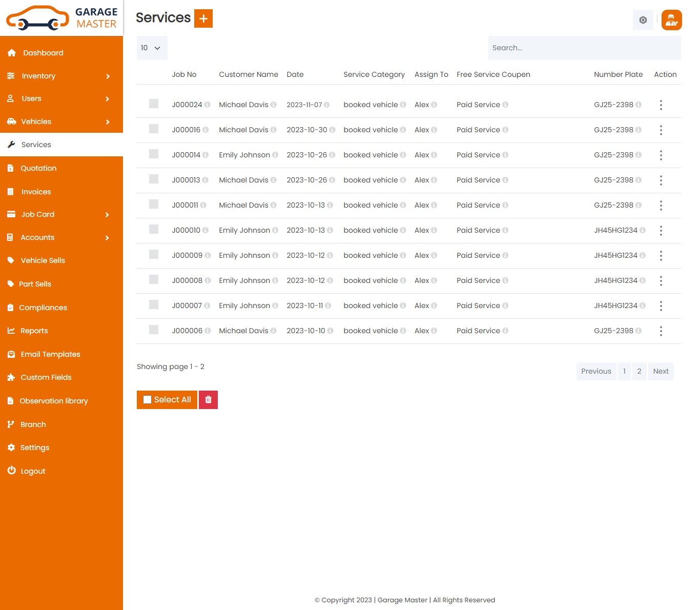Go to the Previous page

(x=596, y=371)
